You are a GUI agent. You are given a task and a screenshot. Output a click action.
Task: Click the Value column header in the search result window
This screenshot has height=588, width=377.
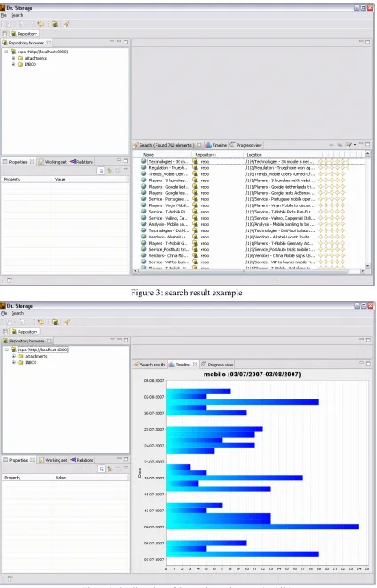90,180
